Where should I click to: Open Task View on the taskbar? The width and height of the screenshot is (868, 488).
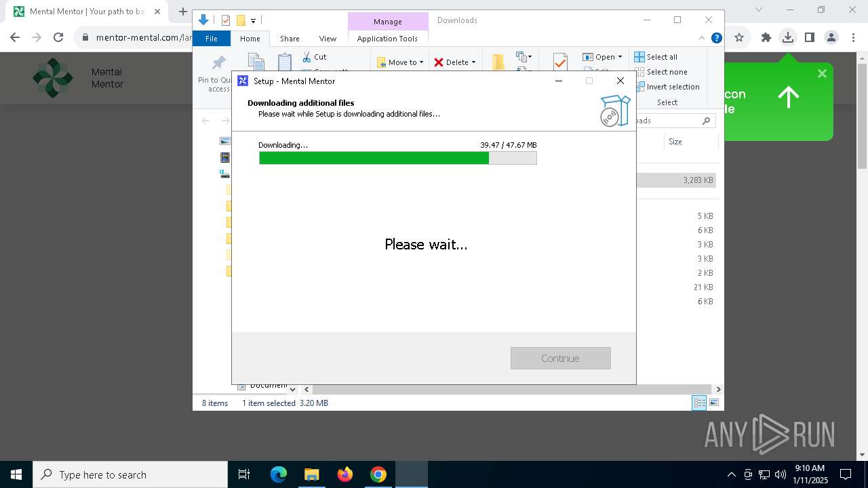click(x=244, y=474)
